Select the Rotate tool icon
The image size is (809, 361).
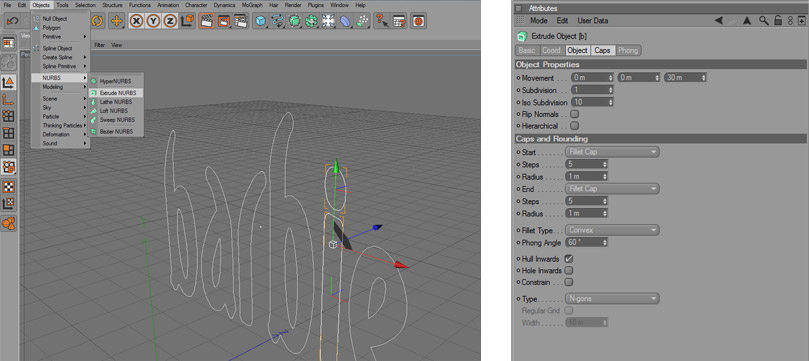[97, 21]
